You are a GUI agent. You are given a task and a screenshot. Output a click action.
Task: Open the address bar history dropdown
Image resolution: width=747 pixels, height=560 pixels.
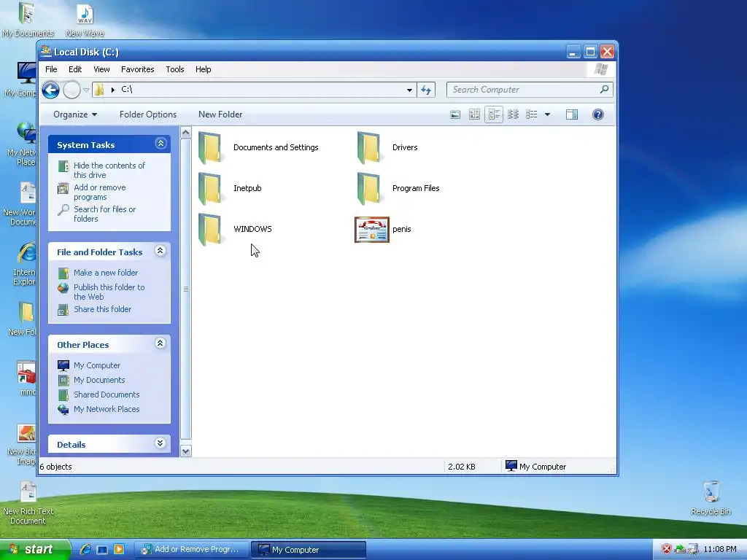tap(409, 90)
